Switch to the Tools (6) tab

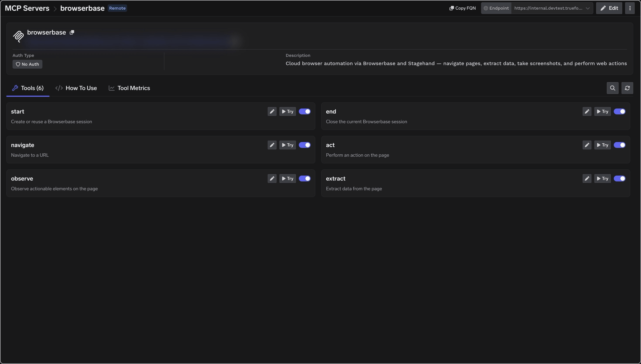tap(28, 88)
